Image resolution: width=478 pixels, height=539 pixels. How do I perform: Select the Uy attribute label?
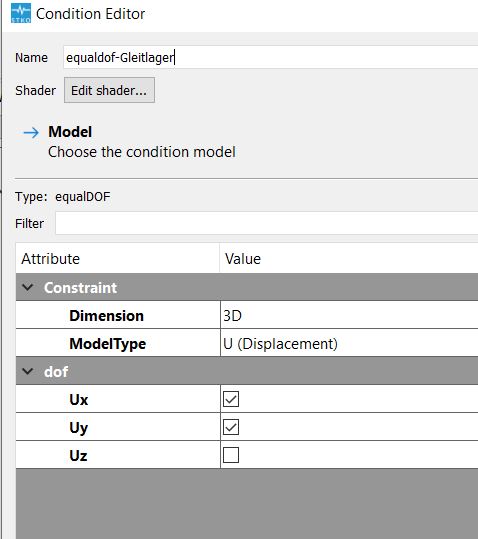(x=79, y=428)
